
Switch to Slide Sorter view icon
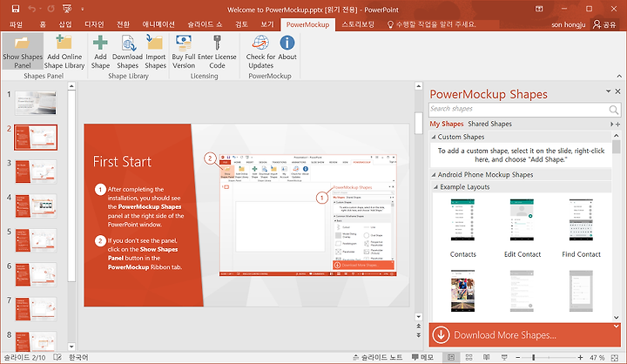(469, 357)
